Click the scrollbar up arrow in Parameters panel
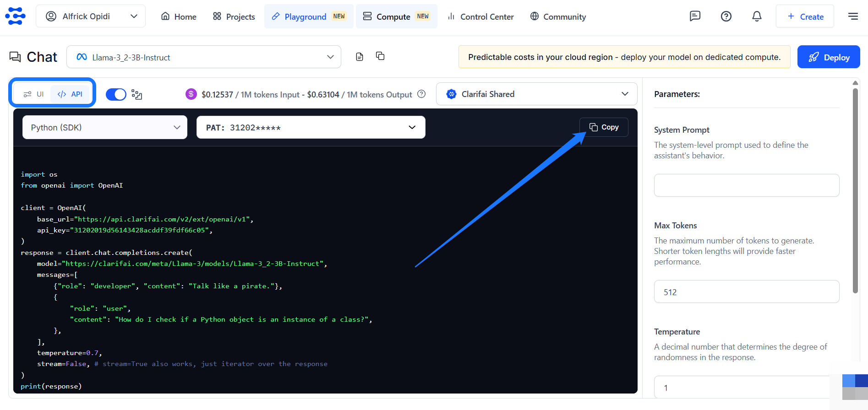This screenshot has width=868, height=410. [x=855, y=83]
